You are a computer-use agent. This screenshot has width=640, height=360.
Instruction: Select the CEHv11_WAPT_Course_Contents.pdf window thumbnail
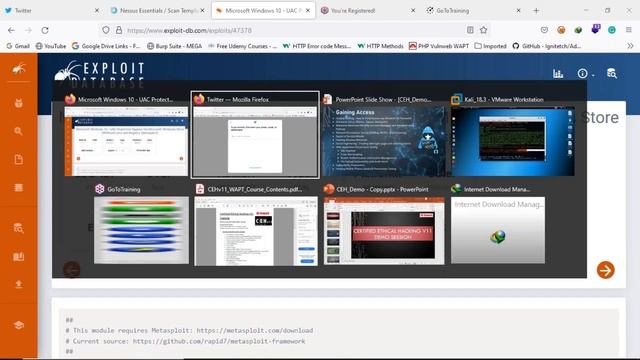click(256, 231)
